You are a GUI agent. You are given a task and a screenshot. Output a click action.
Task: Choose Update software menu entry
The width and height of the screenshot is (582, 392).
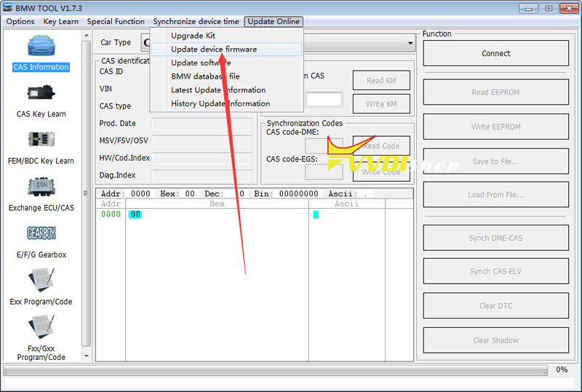click(227, 63)
